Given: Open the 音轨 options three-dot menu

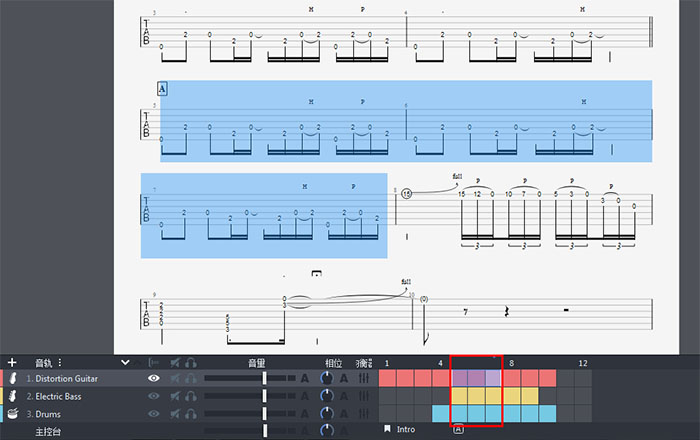Looking at the screenshot, I should click(x=60, y=362).
